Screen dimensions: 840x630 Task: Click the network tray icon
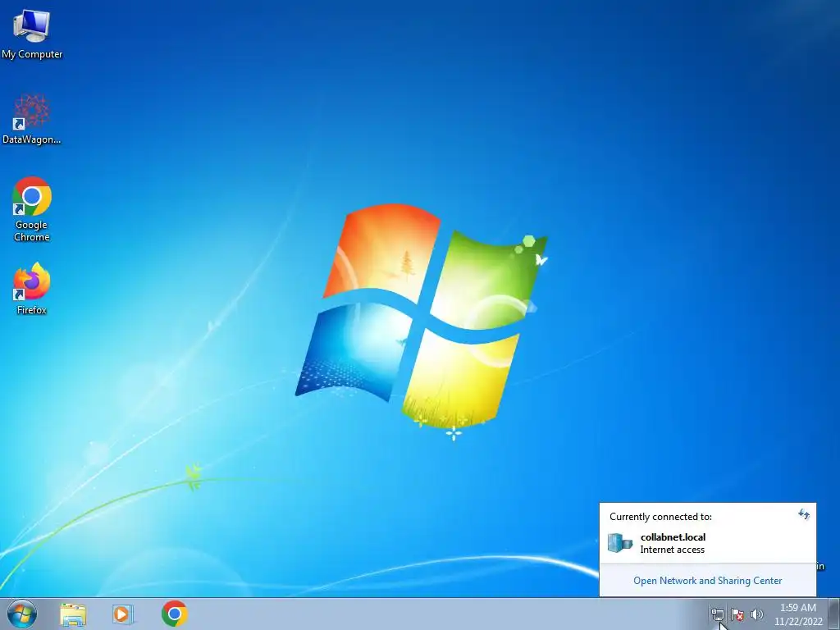717,614
